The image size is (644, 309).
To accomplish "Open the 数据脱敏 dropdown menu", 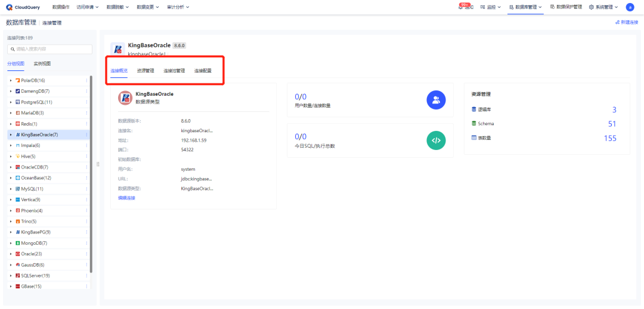I will coord(117,7).
